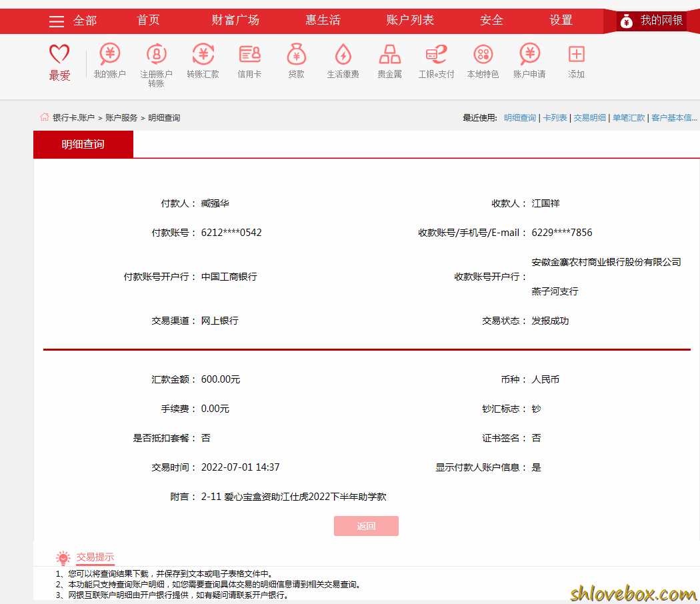Click fee value 0.00元
This screenshot has width=700, height=604.
(x=215, y=409)
